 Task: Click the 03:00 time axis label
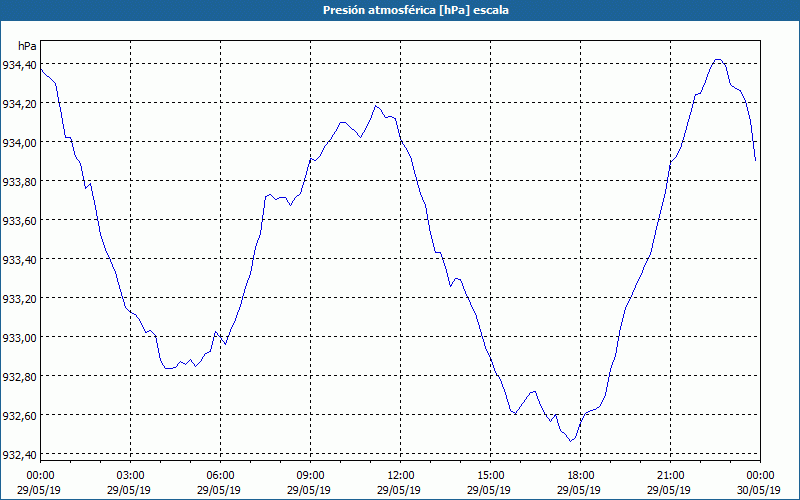[131, 476]
